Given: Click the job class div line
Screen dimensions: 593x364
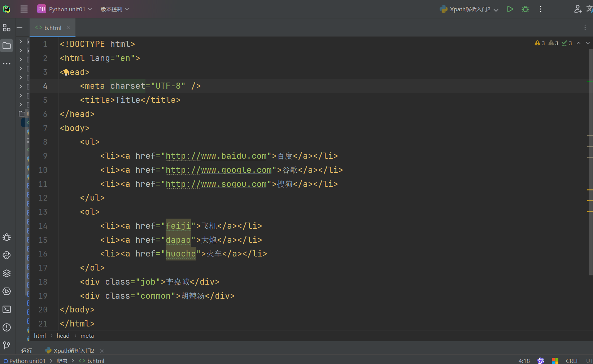Looking at the screenshot, I should tap(149, 282).
